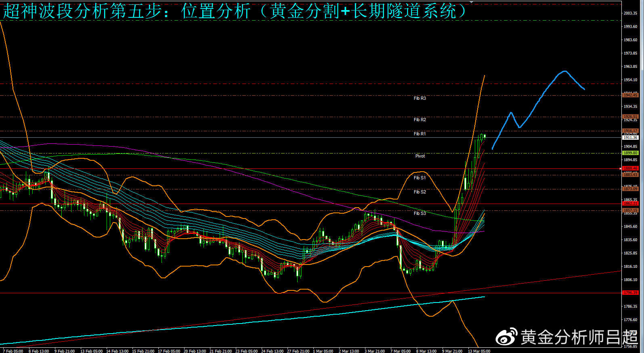Click the 3 Mar 21:00 time label
Image resolution: width=644 pixels, height=353 pixels.
coord(375,351)
